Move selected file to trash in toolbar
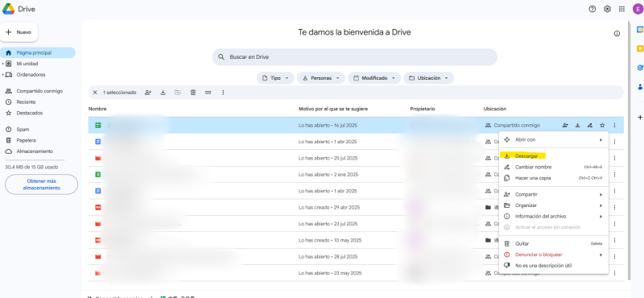Screen dimensions: 644x298 [x=193, y=93]
